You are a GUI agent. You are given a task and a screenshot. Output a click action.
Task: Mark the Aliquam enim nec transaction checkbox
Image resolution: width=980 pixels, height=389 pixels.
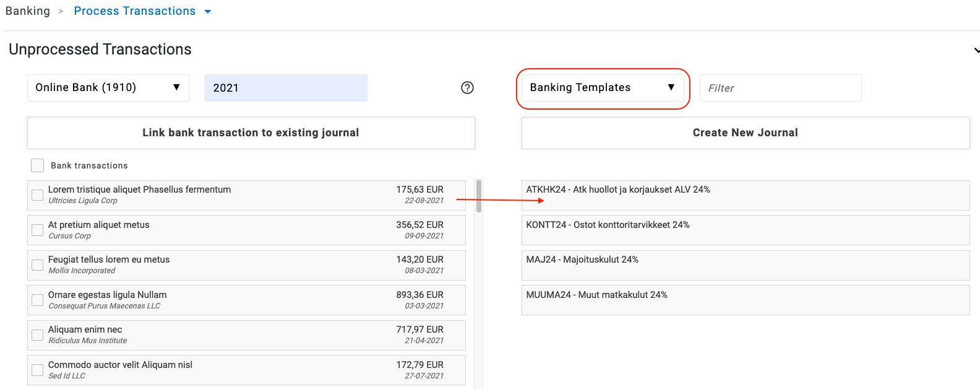coord(38,335)
